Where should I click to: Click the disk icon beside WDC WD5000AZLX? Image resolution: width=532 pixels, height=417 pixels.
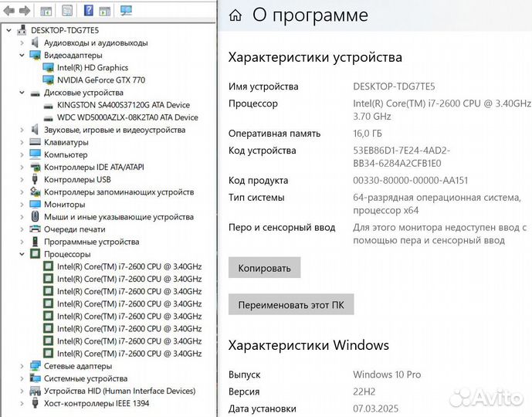pyautogui.click(x=49, y=118)
